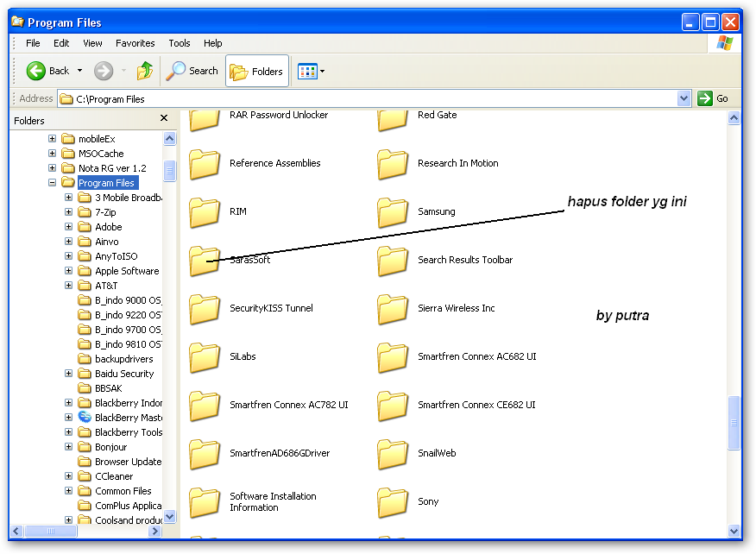756x554 pixels.
Task: Expand the address bar dropdown list
Action: pyautogui.click(x=684, y=99)
